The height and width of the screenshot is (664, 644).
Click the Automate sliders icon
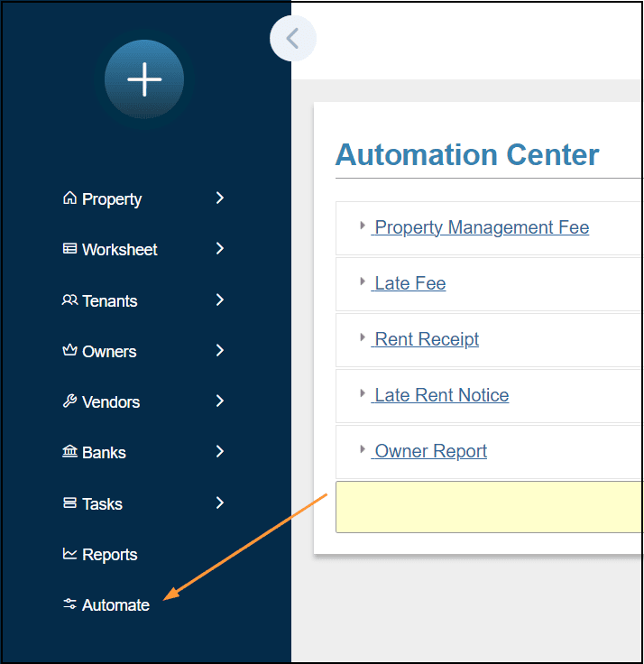pos(69,604)
